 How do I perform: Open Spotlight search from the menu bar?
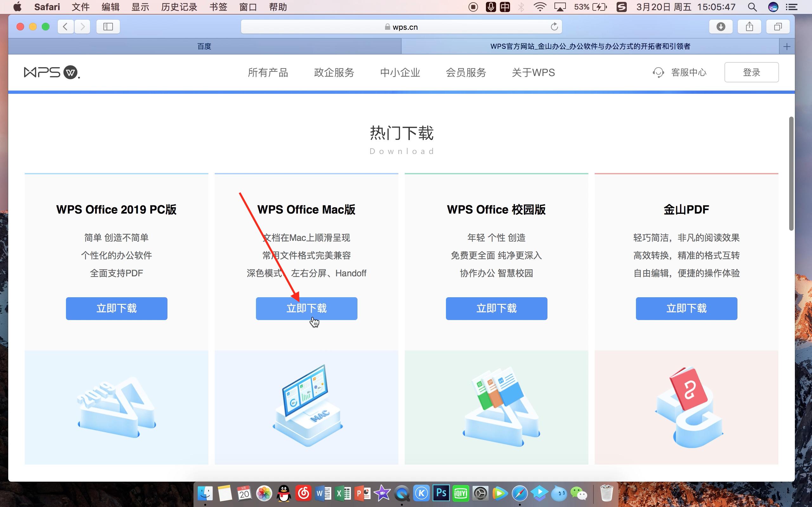[752, 7]
